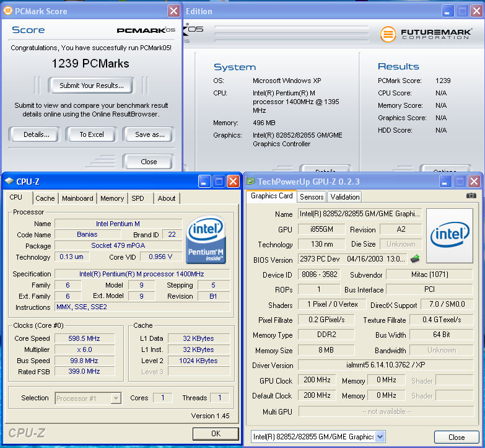Click the Close button in GPU-Z

click(x=457, y=437)
